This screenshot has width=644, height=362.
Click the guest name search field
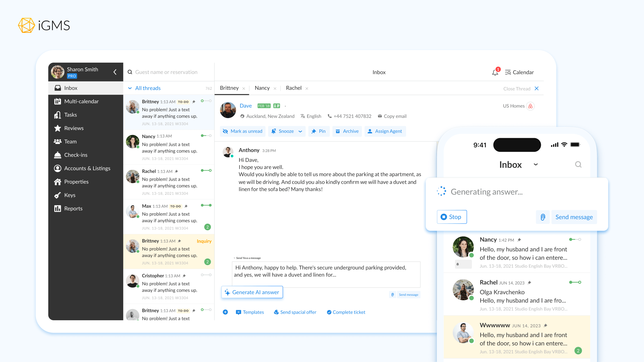click(x=166, y=72)
